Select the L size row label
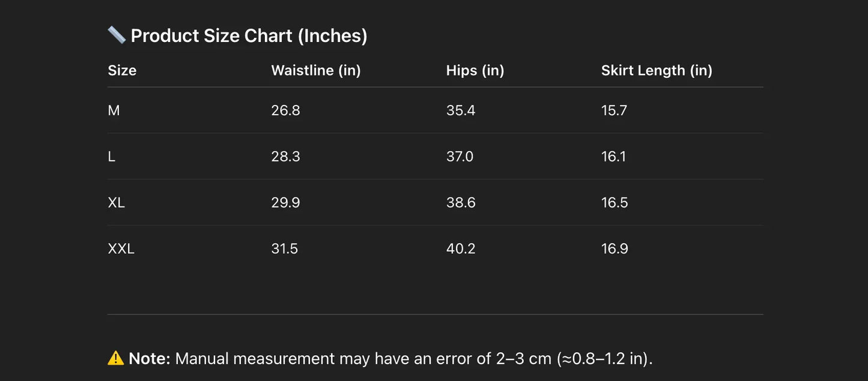The image size is (868, 381). coord(112,157)
